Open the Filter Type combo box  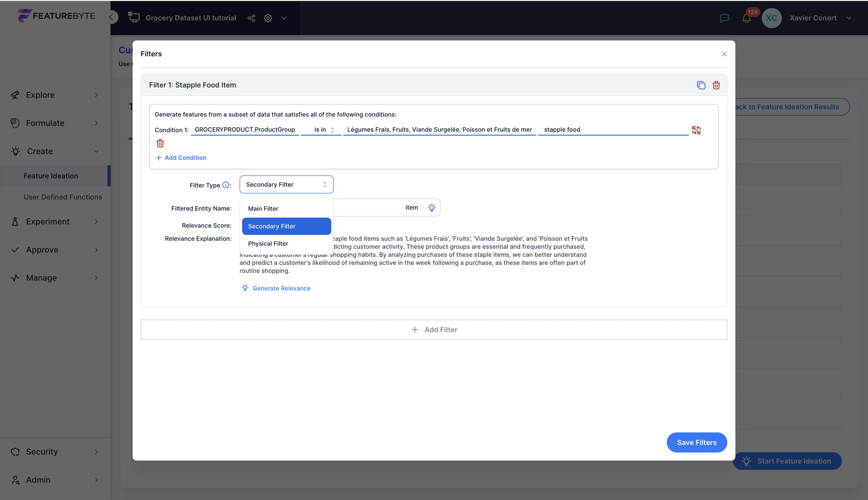[286, 184]
